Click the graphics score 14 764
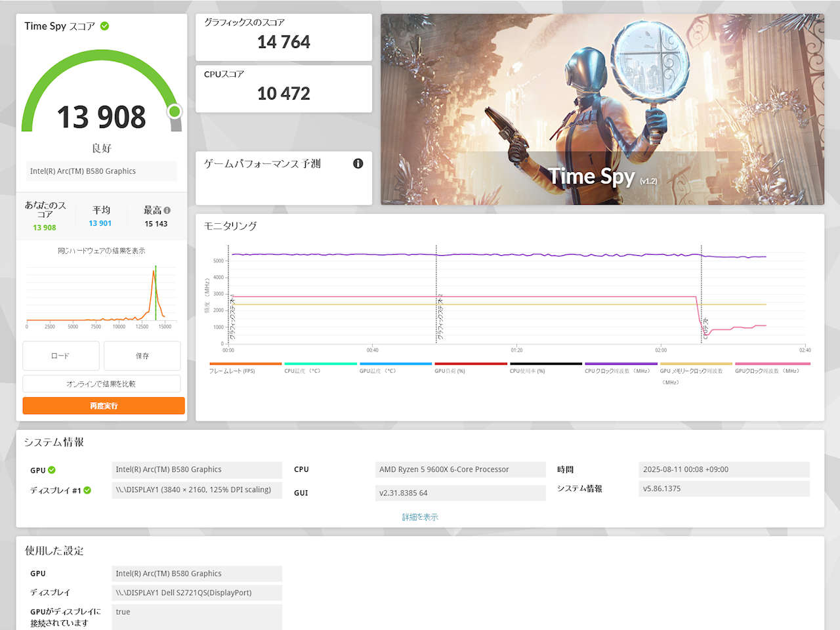Viewport: 840px width, 630px height. pyautogui.click(x=283, y=42)
